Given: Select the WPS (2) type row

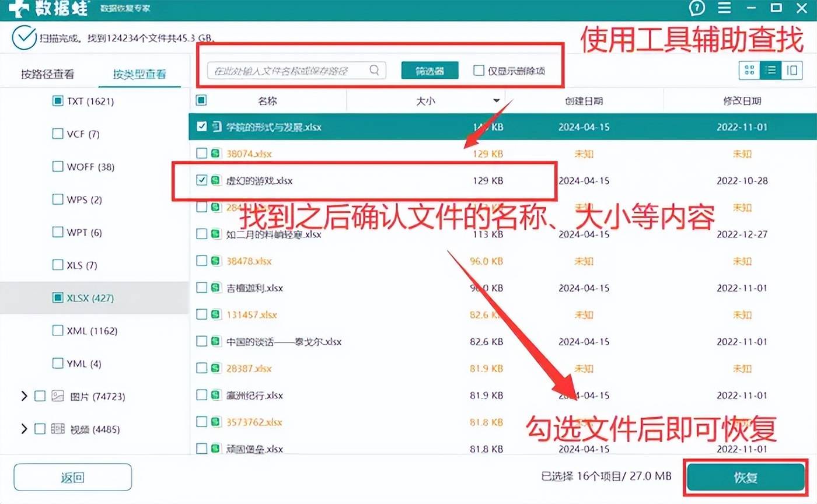Looking at the screenshot, I should [x=95, y=199].
